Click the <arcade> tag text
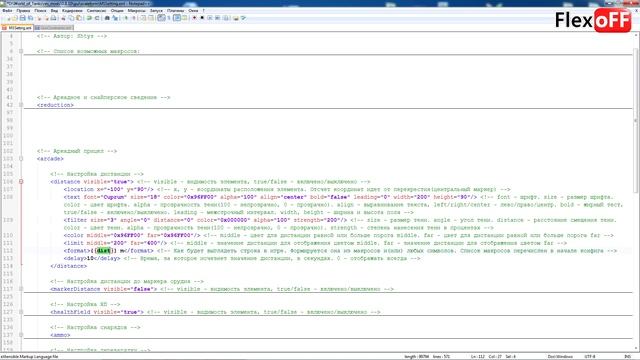 point(50,158)
